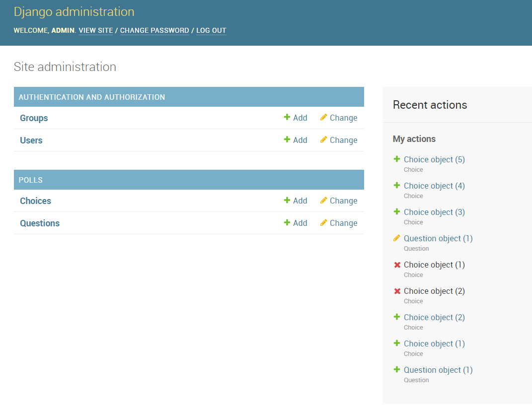
Task: Open the Users model link
Action: tap(31, 140)
